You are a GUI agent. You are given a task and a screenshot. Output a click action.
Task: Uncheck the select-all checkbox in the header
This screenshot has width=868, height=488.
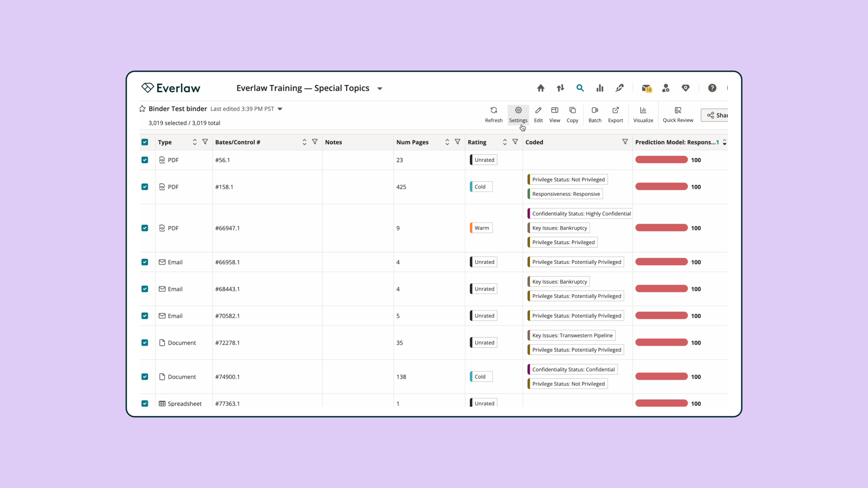145,142
